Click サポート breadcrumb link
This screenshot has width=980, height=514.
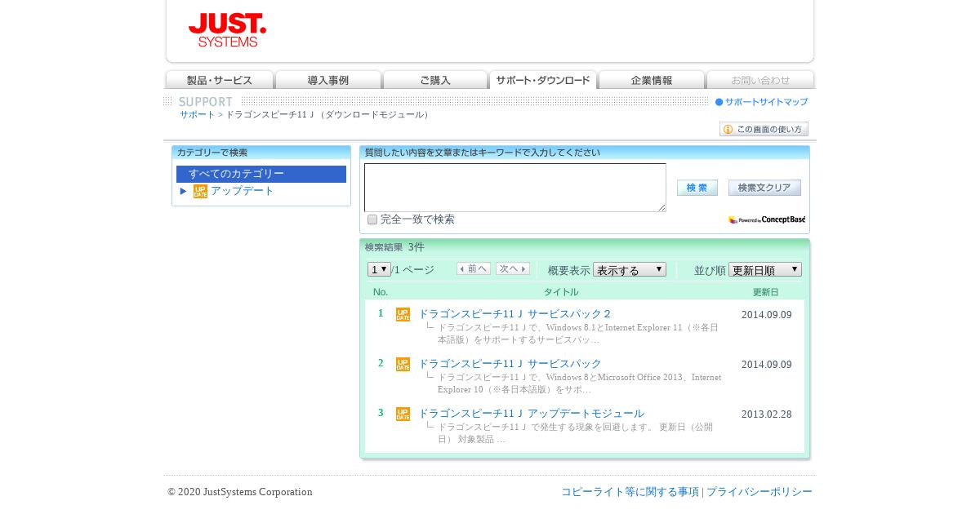pyautogui.click(x=198, y=114)
